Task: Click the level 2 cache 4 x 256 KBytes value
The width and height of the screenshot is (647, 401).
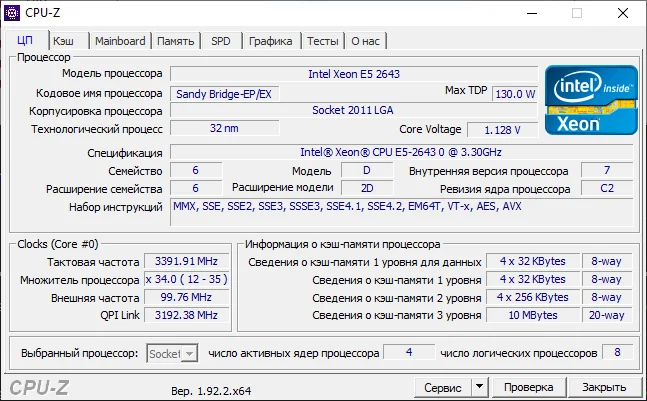Action: 533,297
